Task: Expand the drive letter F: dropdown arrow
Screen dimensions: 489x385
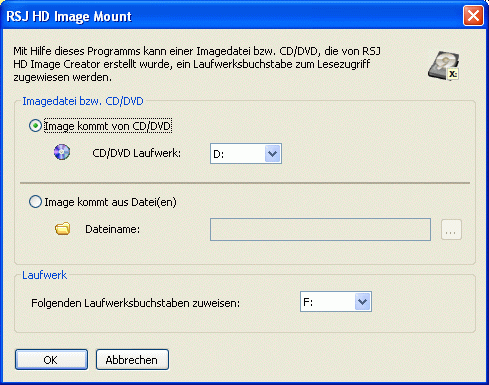Action: point(362,302)
